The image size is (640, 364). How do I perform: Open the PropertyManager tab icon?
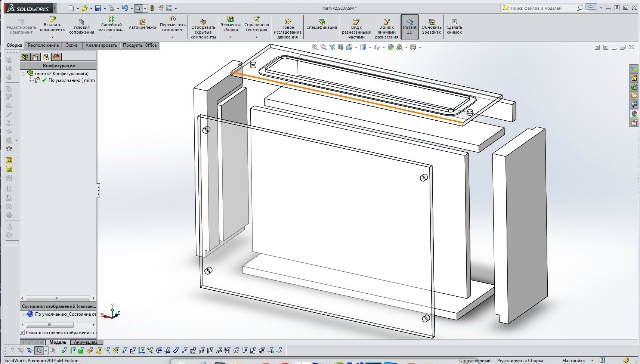pos(36,57)
